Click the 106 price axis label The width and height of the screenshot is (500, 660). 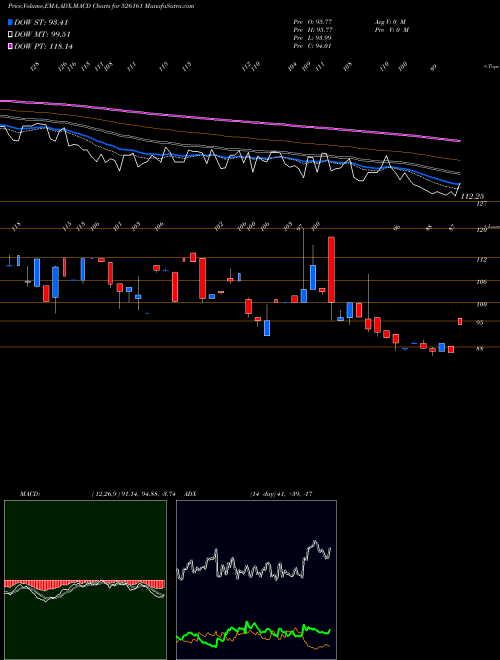pos(481,282)
